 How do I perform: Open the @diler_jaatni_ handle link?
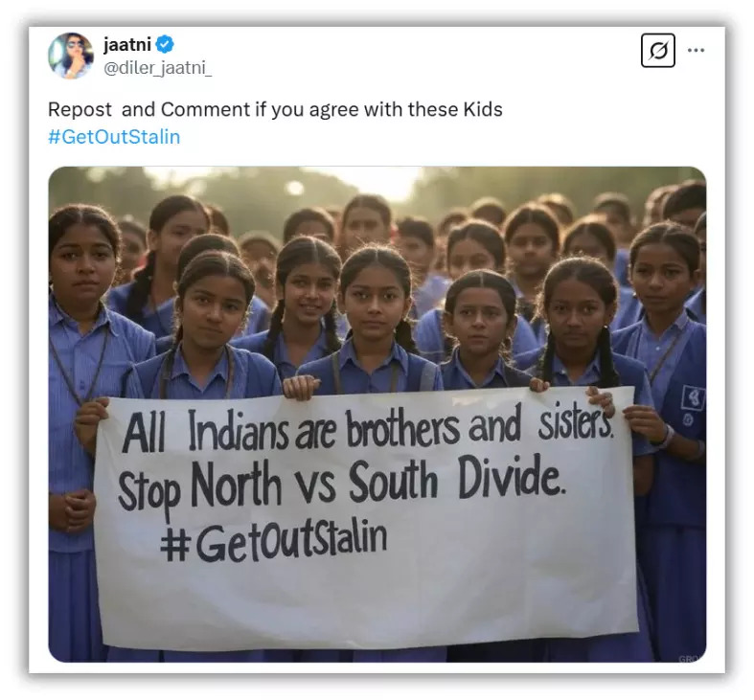tap(157, 68)
